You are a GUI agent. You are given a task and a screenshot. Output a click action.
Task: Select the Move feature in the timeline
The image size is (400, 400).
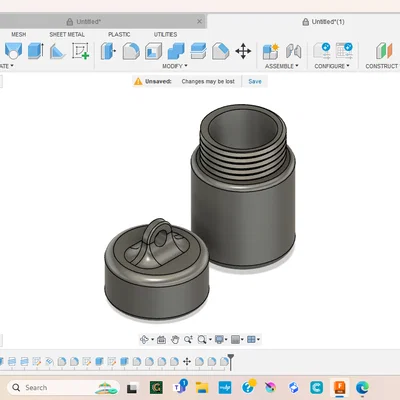pyautogui.click(x=187, y=361)
